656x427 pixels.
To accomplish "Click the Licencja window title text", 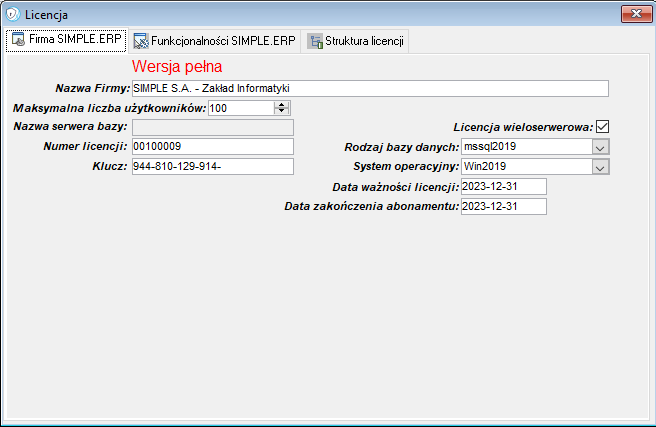I will 46,15.
